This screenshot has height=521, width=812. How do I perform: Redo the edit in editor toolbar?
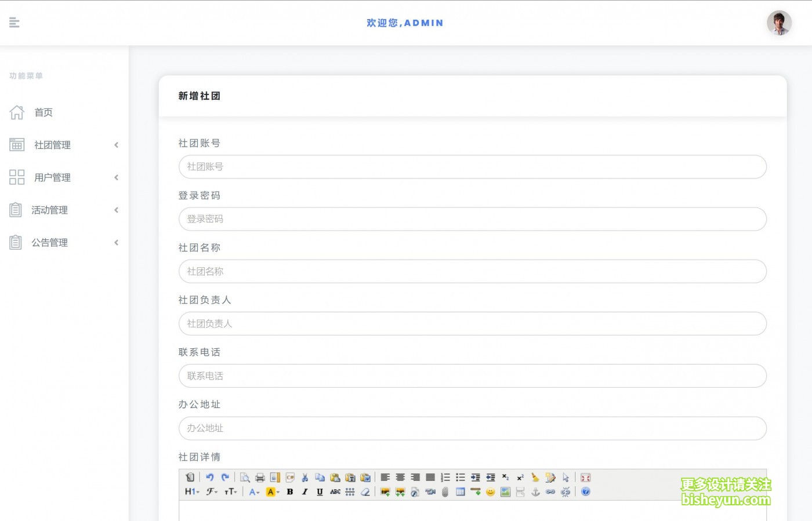pos(225,478)
